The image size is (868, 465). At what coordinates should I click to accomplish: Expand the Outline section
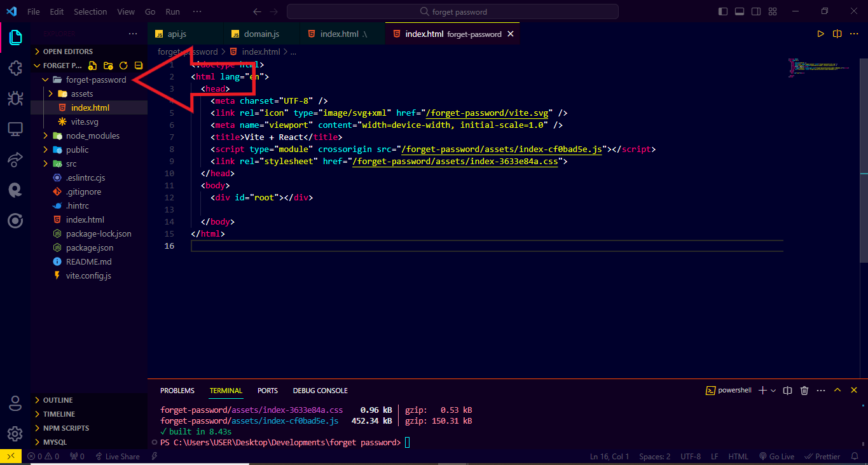coord(89,400)
